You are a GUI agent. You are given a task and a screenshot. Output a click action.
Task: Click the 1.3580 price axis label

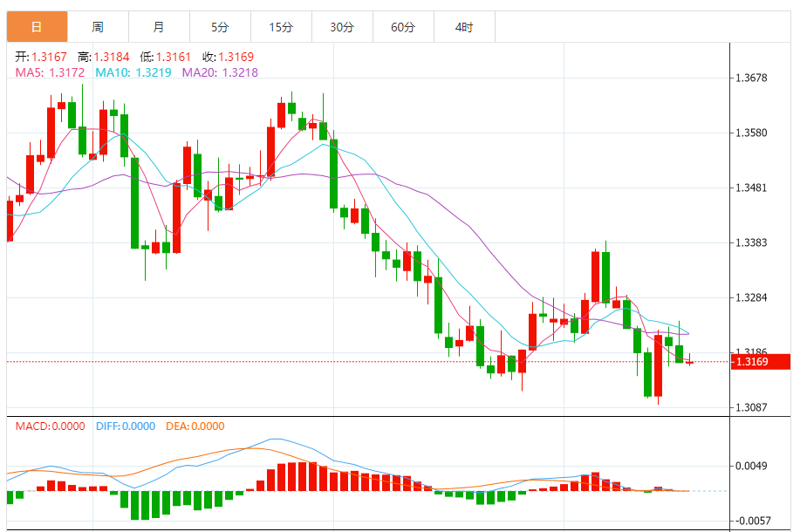coord(751,133)
